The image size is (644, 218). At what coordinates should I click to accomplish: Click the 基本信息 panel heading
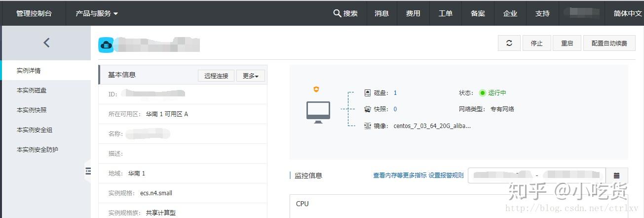[122, 75]
